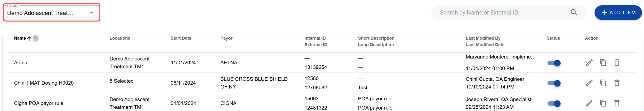Click the edit pencil for Aetna row

pos(589,63)
